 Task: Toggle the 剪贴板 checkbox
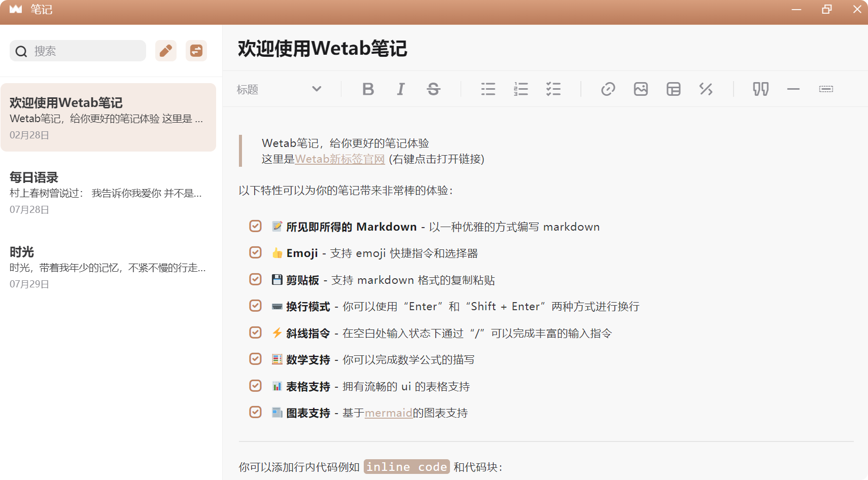click(x=255, y=279)
